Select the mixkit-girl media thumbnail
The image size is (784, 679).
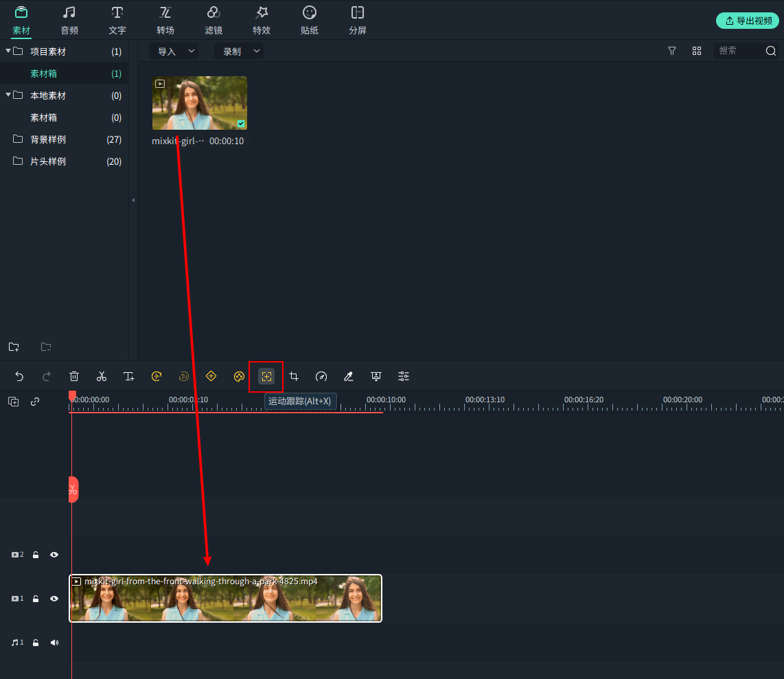pyautogui.click(x=199, y=103)
